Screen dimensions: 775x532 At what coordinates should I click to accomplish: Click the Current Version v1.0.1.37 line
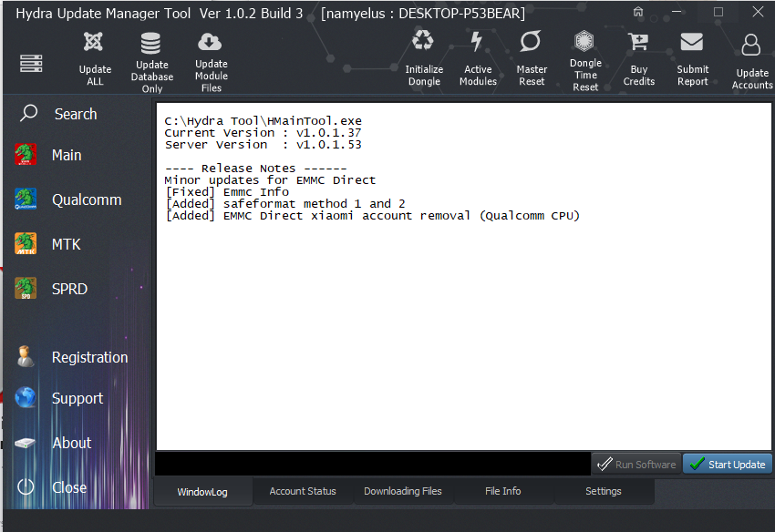point(263,133)
